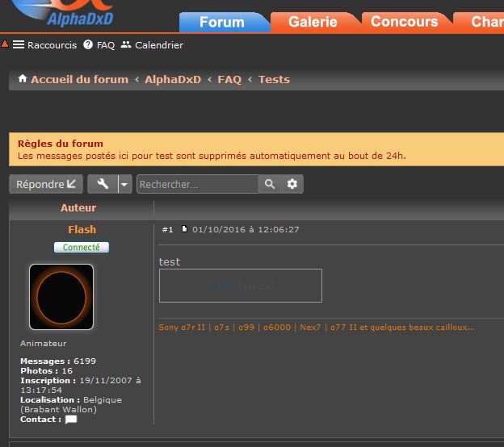Click the wrench topic tools icon

tap(103, 184)
